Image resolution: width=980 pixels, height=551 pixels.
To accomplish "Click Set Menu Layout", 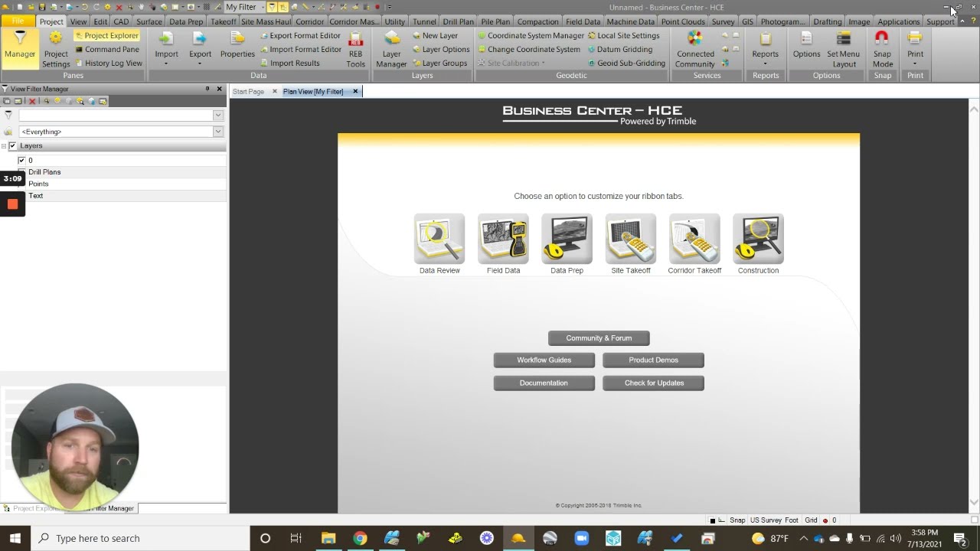I will (843, 49).
